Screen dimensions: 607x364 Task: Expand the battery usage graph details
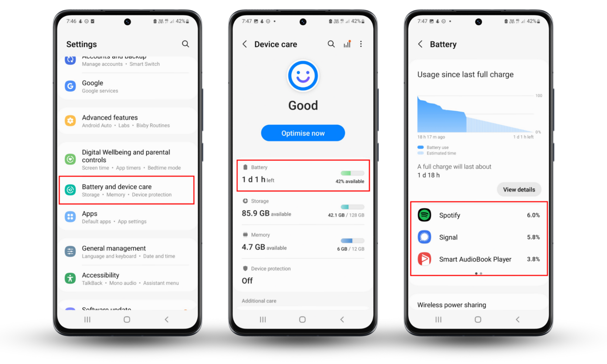[519, 189]
